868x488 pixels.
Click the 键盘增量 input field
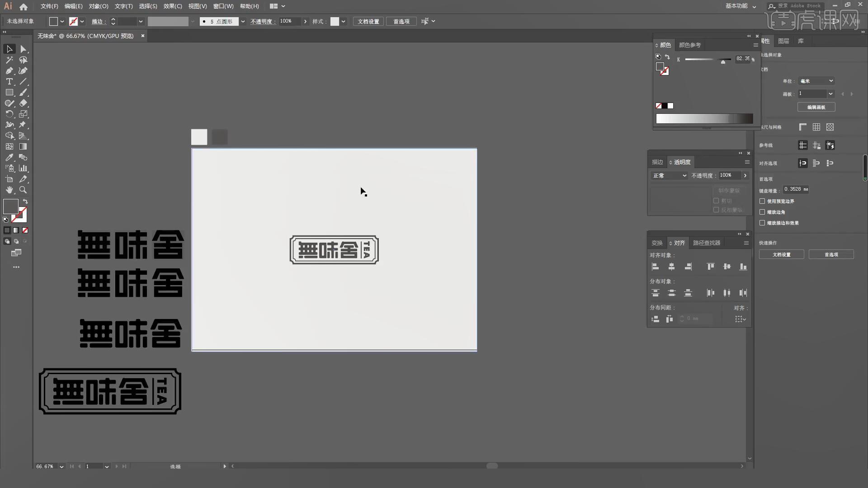coord(796,189)
